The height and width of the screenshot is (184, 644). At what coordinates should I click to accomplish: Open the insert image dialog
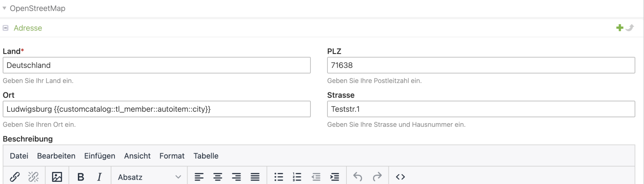click(x=57, y=177)
